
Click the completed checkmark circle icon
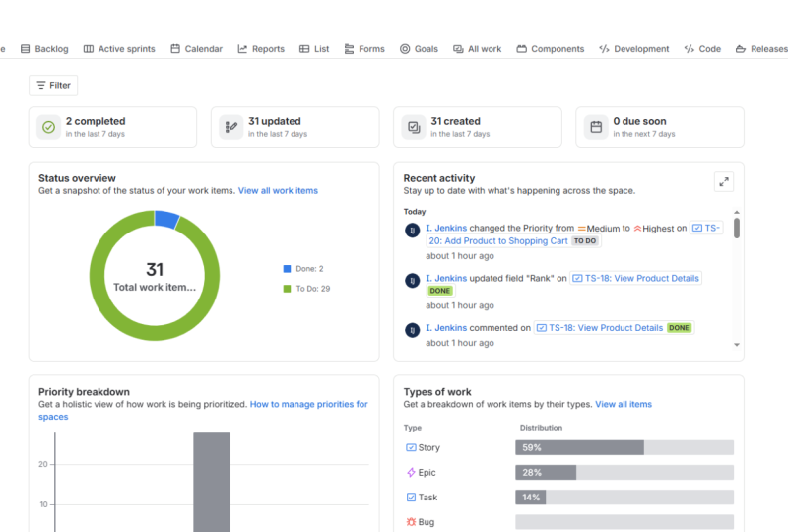point(48,127)
